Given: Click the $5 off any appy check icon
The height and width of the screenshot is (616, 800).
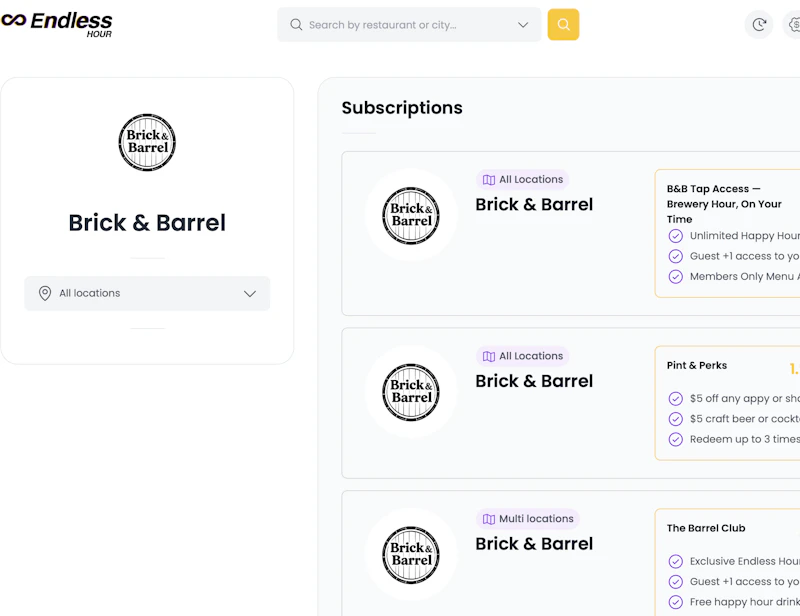Looking at the screenshot, I should point(676,399).
